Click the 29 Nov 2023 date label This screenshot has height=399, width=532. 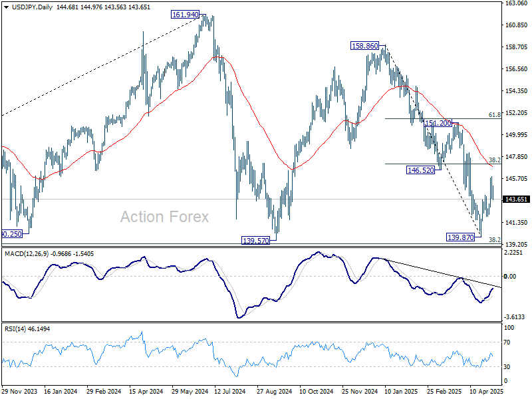click(21, 392)
